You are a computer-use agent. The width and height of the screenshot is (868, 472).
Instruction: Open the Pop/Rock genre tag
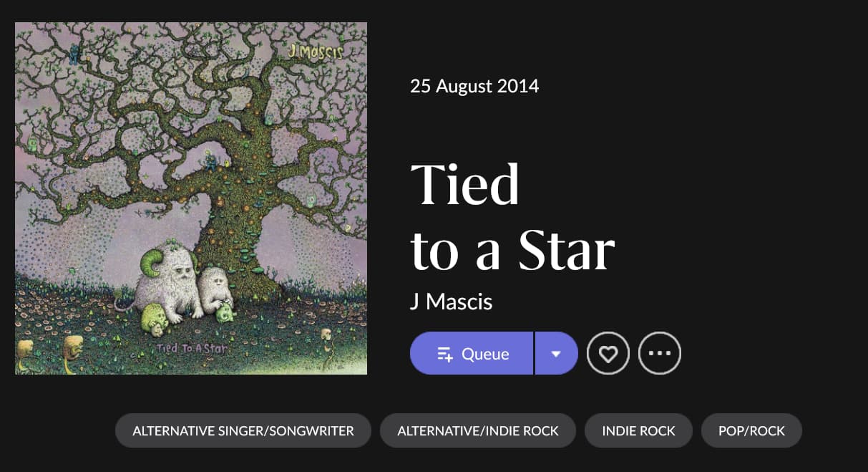tap(751, 430)
